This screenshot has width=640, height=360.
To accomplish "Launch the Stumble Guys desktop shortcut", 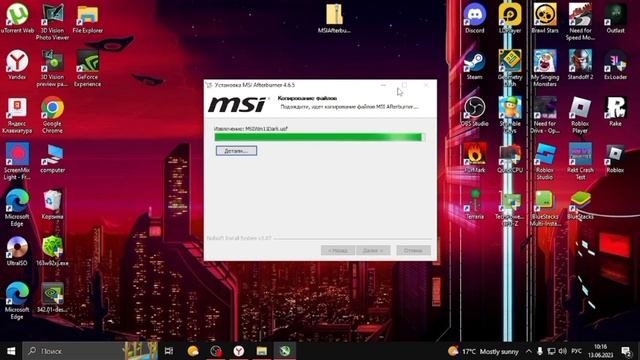I will 510,115.
